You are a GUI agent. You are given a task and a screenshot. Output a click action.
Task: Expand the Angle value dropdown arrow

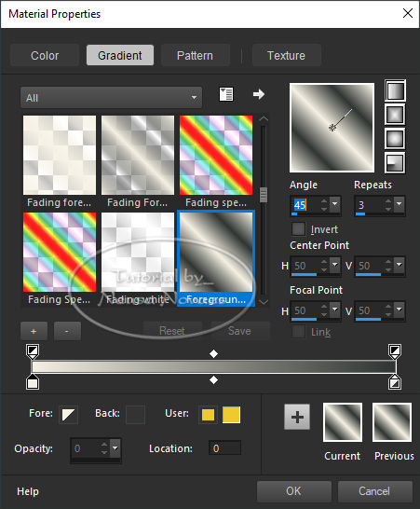[335, 204]
